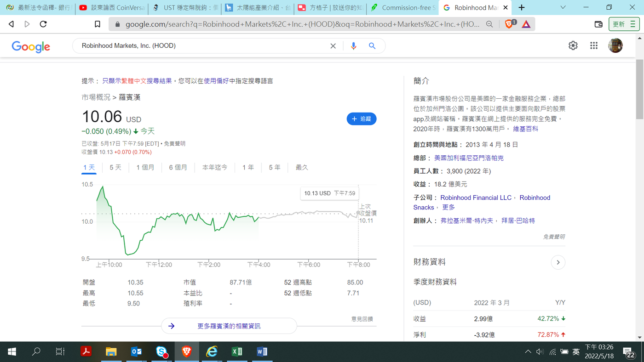Open Brave Shields lion icon
The image size is (644, 362).
510,24
